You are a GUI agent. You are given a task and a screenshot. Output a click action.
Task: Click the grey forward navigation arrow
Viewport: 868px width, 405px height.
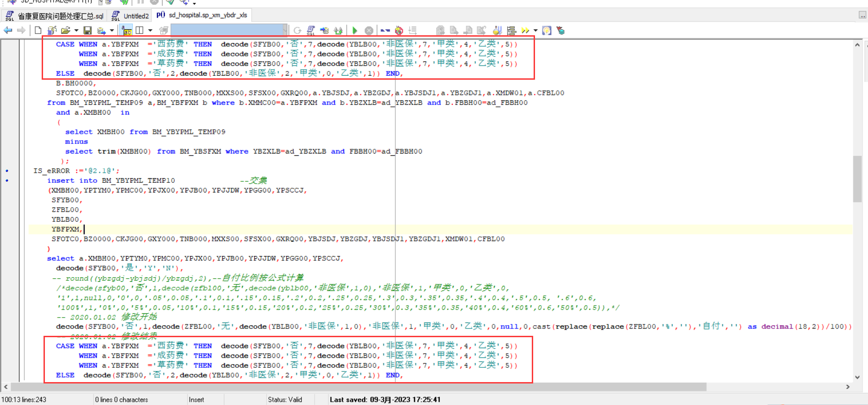click(x=21, y=30)
